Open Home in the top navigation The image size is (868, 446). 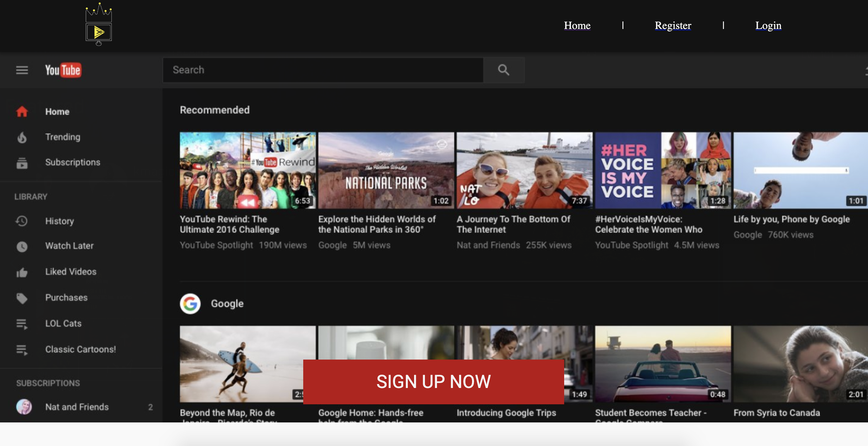[x=577, y=25]
